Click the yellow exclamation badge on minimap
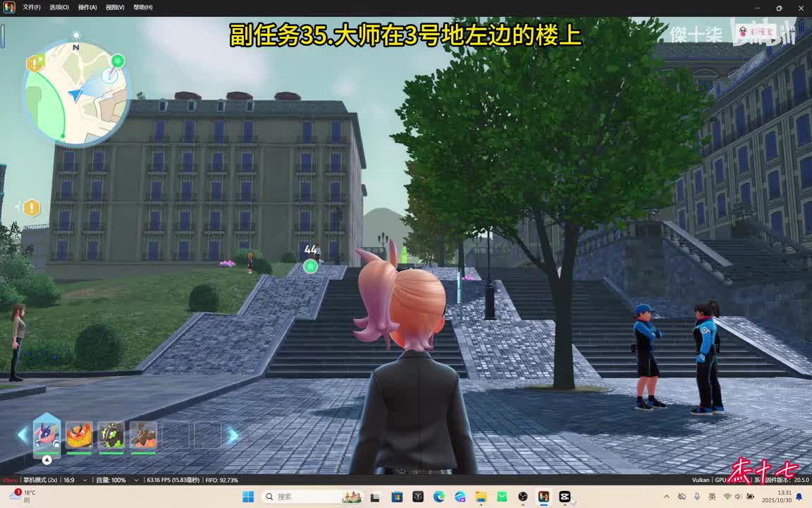The height and width of the screenshot is (508, 812). coord(35,64)
